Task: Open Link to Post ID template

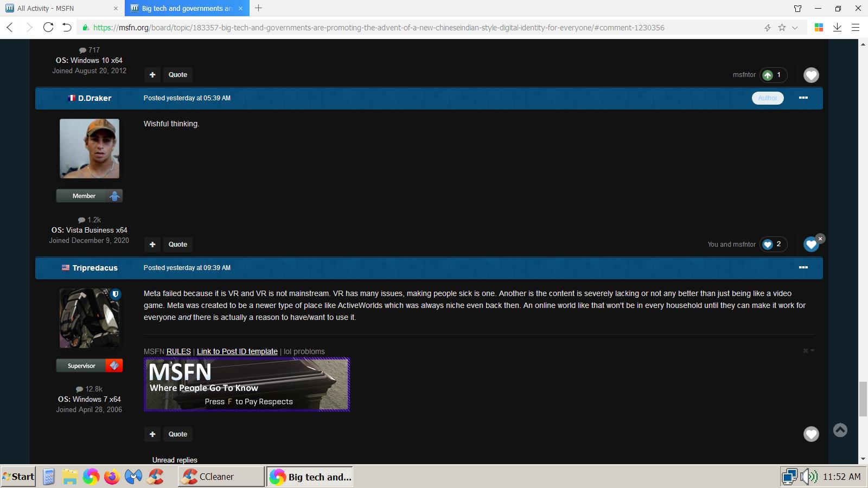Action: (x=237, y=352)
